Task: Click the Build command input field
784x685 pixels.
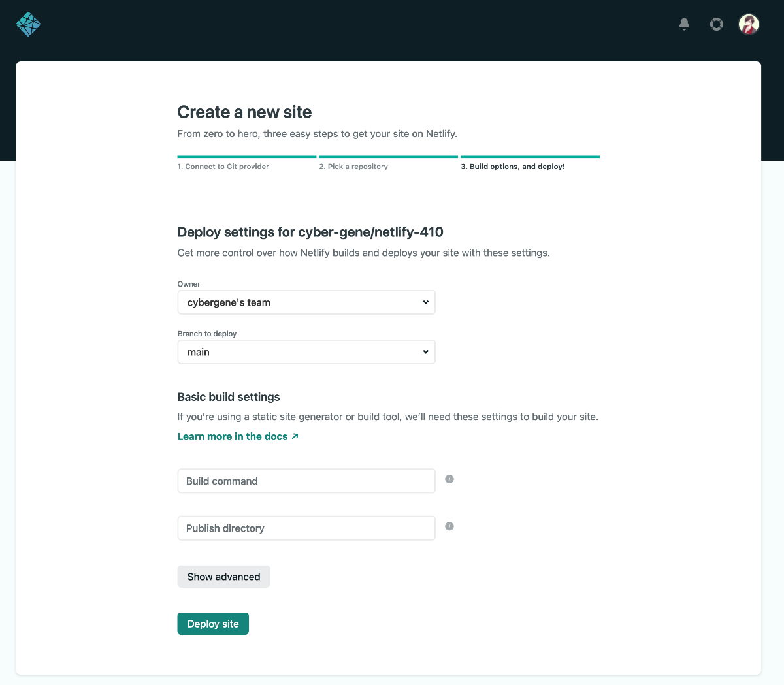Action: pyautogui.click(x=306, y=481)
